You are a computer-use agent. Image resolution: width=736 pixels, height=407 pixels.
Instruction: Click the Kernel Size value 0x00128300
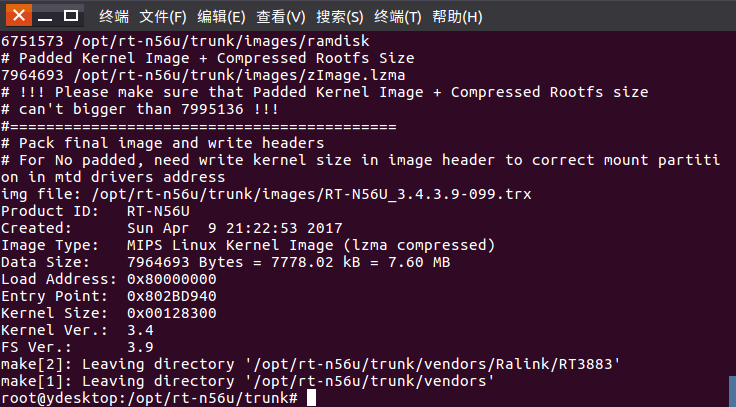click(171, 313)
